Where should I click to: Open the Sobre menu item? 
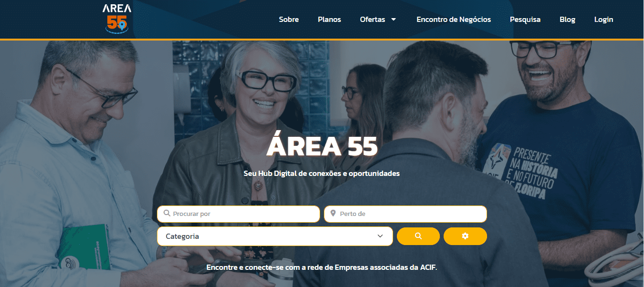[x=289, y=20]
